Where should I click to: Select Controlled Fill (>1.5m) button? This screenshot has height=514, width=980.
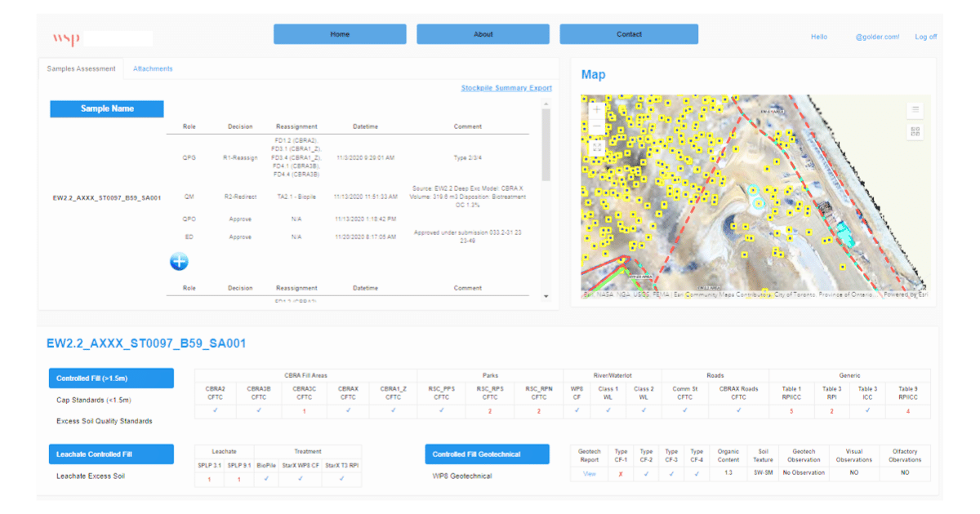pyautogui.click(x=111, y=379)
